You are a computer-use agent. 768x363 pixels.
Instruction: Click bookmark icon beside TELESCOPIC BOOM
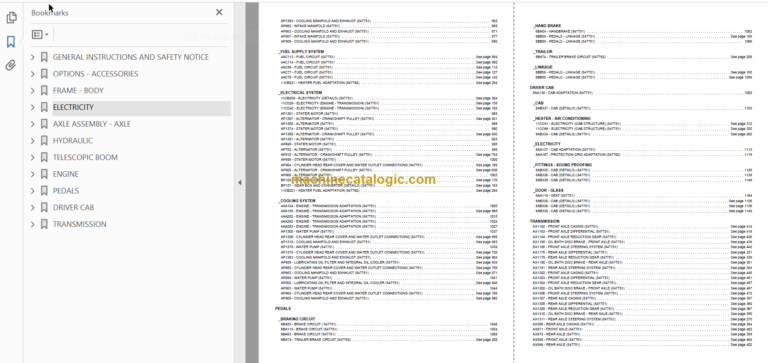(44, 157)
